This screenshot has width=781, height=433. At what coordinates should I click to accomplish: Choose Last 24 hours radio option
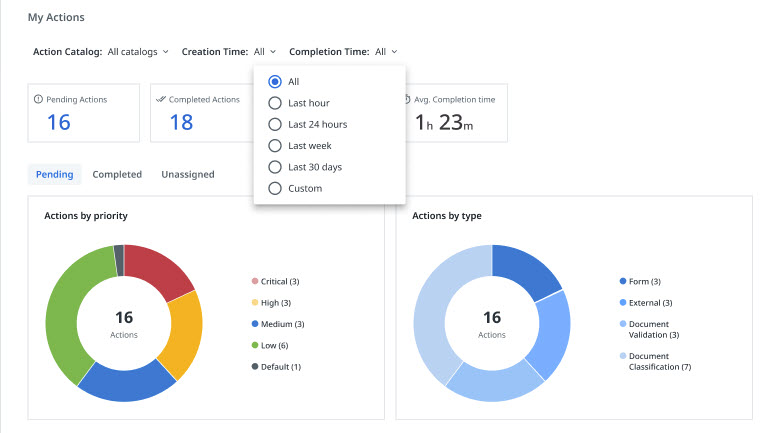[275, 124]
